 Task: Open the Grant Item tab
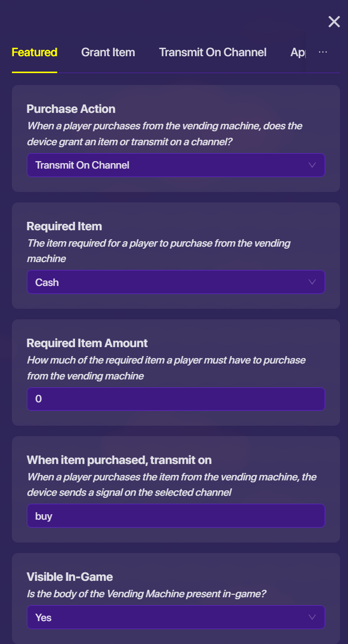click(108, 52)
